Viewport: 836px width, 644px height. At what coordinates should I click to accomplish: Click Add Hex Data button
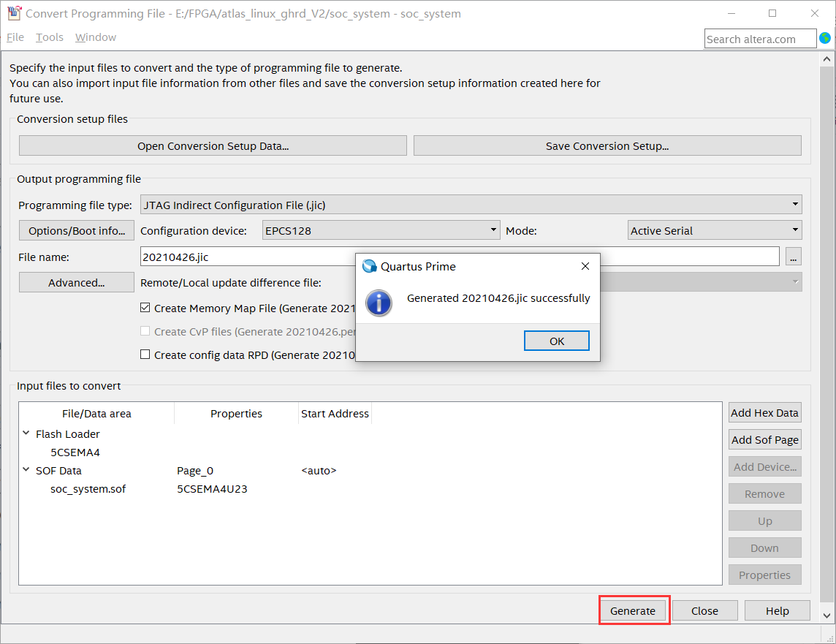(764, 412)
